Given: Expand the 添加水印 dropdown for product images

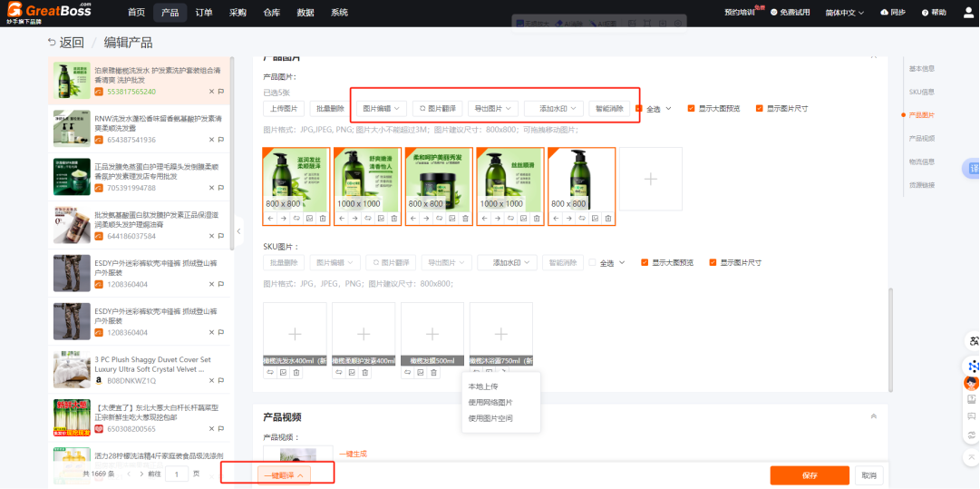Looking at the screenshot, I should tap(554, 108).
